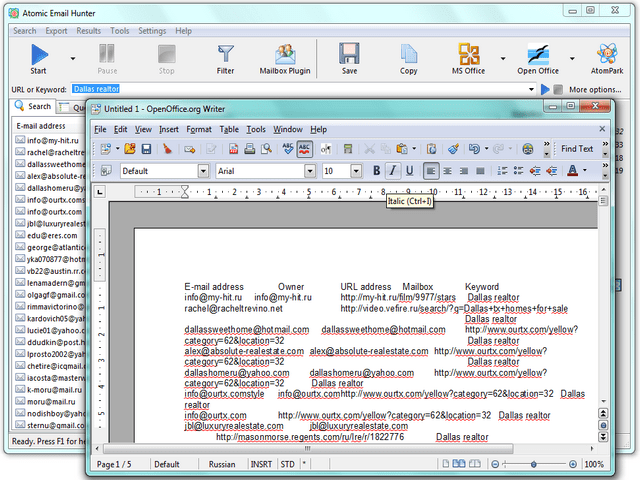640x480 pixels.
Task: Click the Save floppy disk icon
Action: point(349,58)
